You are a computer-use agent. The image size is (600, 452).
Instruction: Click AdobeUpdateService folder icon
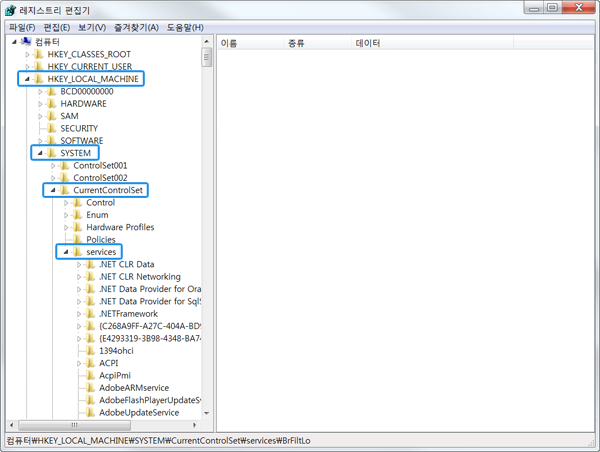click(x=90, y=412)
